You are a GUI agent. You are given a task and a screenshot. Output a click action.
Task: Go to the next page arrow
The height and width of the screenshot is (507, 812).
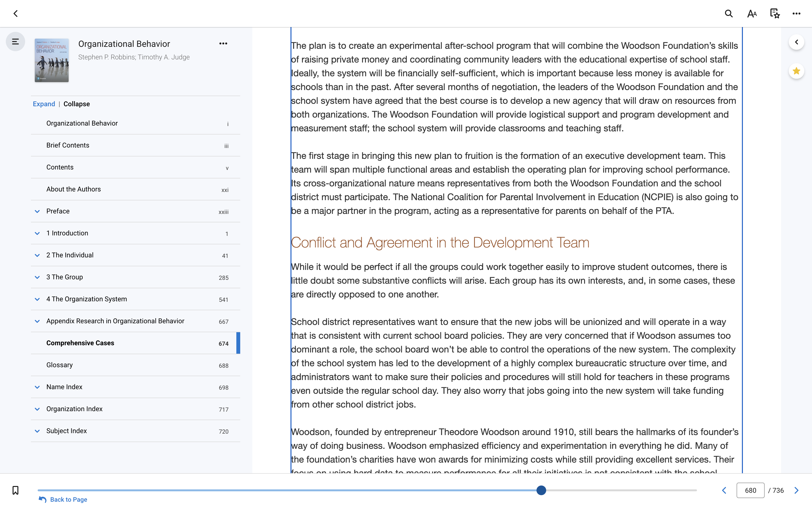click(x=797, y=490)
